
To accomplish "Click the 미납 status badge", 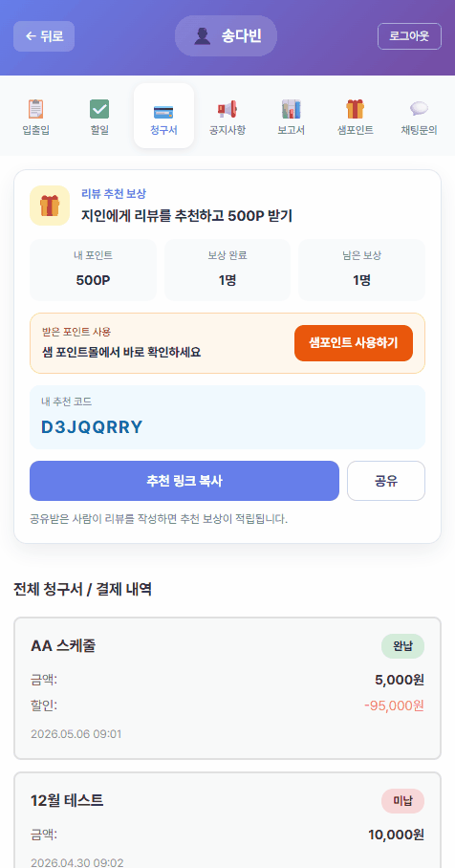I will 403,801.
